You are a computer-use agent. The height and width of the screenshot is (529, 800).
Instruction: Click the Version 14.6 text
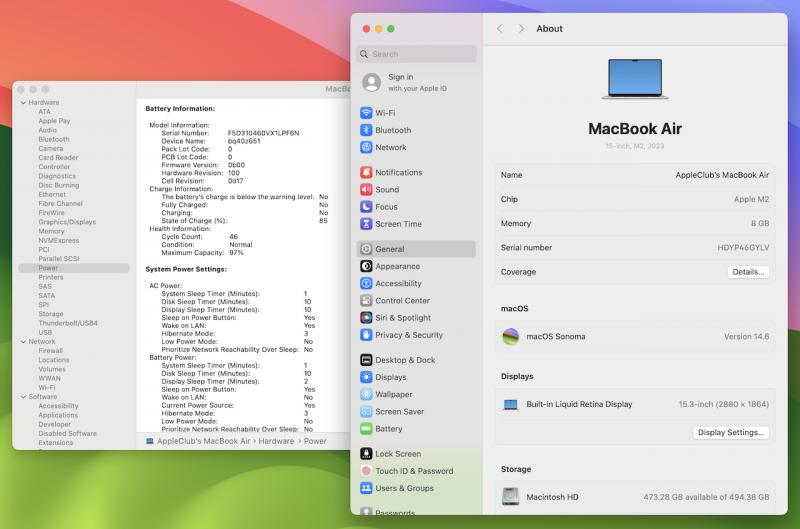[746, 337]
